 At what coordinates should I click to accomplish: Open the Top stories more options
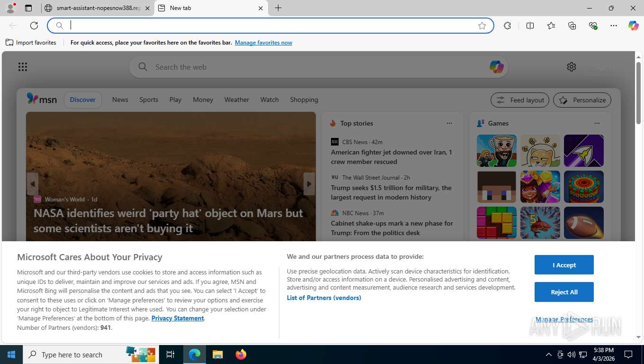pyautogui.click(x=449, y=123)
